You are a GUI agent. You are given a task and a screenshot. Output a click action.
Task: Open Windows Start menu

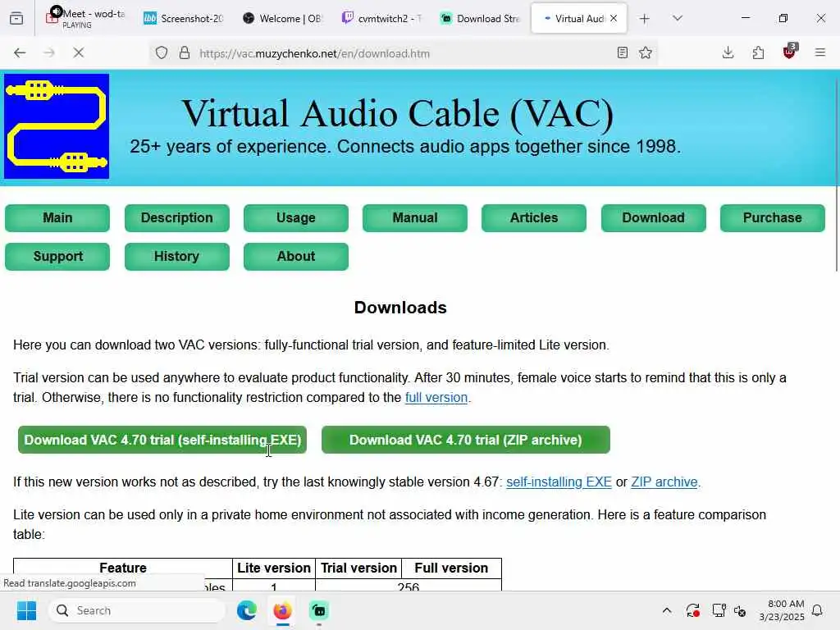point(26,610)
